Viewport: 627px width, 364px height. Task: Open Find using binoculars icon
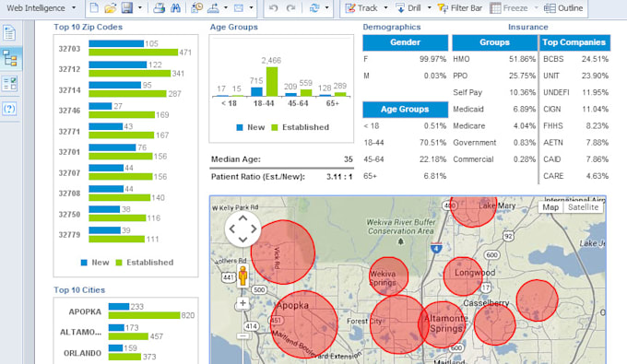click(175, 8)
